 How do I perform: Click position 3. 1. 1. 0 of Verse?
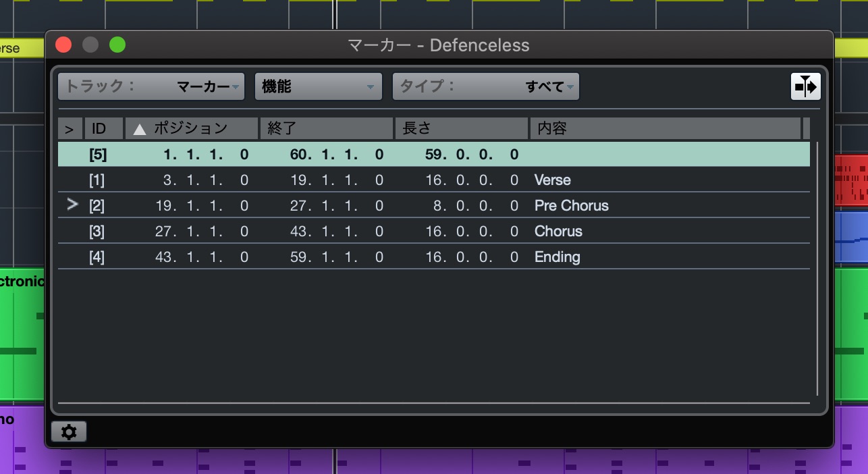tap(206, 180)
